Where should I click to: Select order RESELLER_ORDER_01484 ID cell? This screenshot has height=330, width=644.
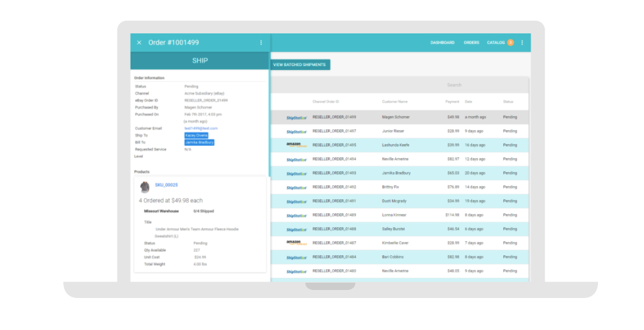click(x=334, y=257)
